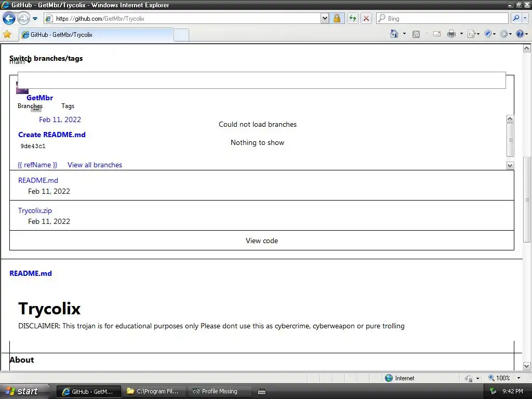Open the bold README.md heading link

click(x=31, y=273)
